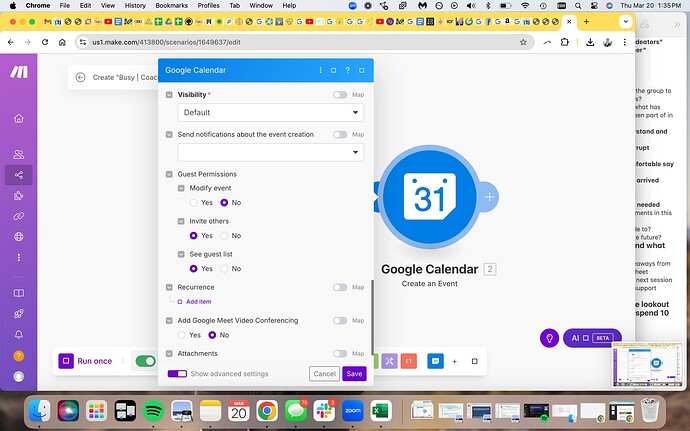
Task: Click the Google Calendar module circle
Action: [x=430, y=196]
